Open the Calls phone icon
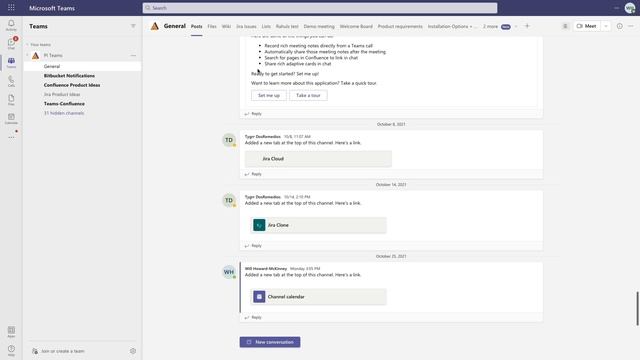Screen dimensions: 640x360 [x=11, y=81]
